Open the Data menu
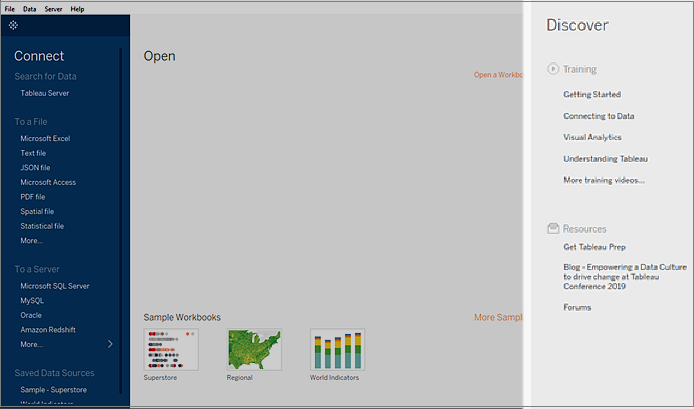694x409 pixels. (30, 8)
